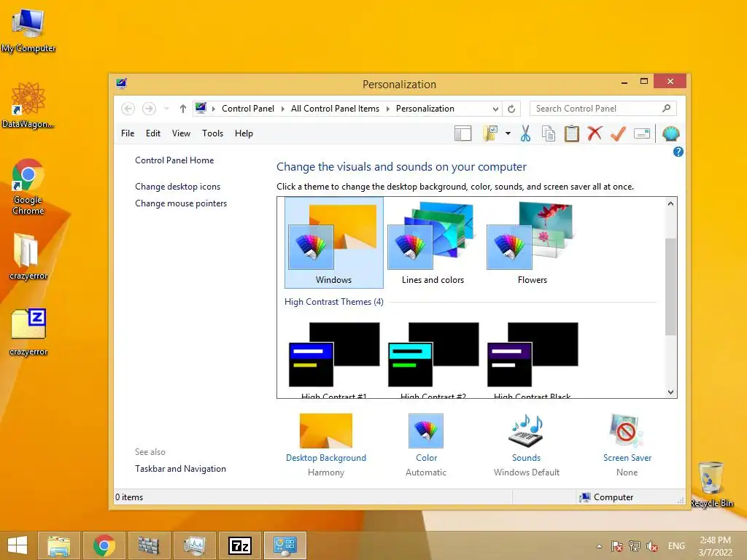747x560 pixels.
Task: Open the 7-Zip taskbar icon
Action: pyautogui.click(x=239, y=545)
